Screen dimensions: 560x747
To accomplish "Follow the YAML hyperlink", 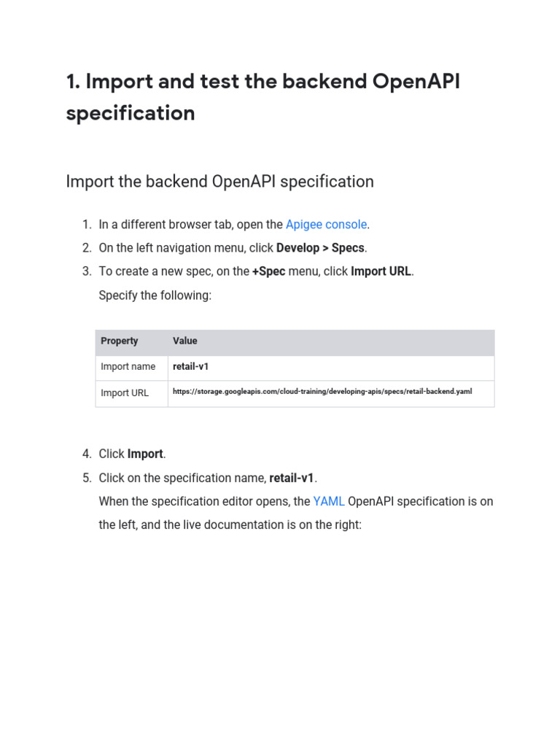I will tap(328, 502).
